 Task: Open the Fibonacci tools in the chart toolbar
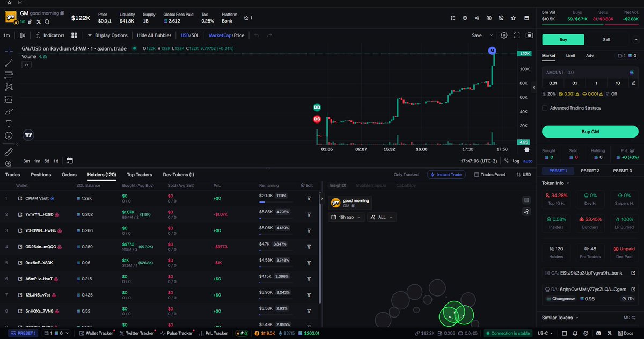coord(9,75)
